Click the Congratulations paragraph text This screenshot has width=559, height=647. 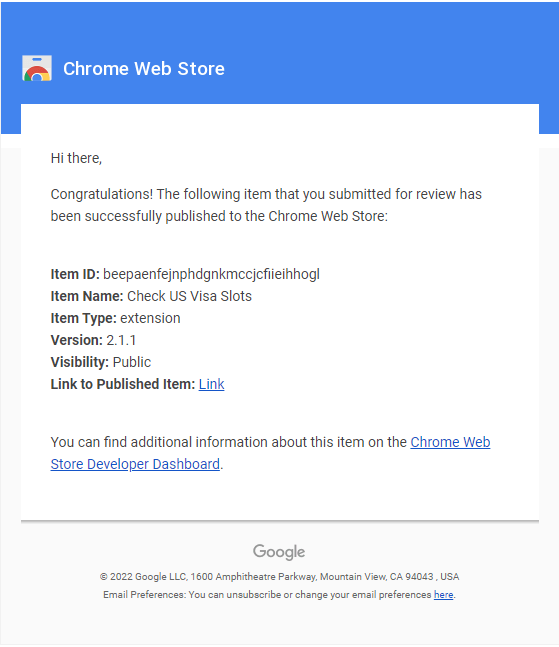click(x=266, y=205)
